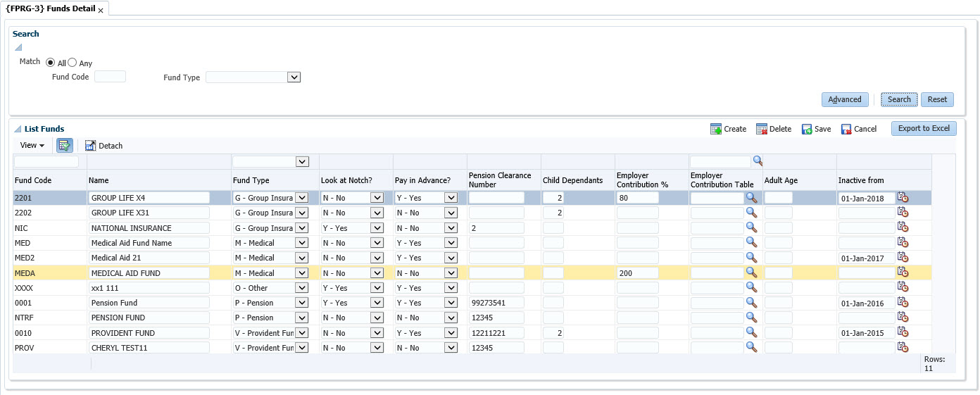
Task: Open Look at Notch dropdown for NIC row
Action: [377, 228]
